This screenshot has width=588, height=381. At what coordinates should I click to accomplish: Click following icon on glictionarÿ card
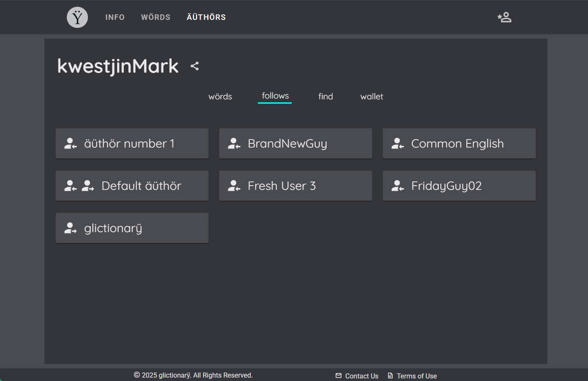point(71,228)
